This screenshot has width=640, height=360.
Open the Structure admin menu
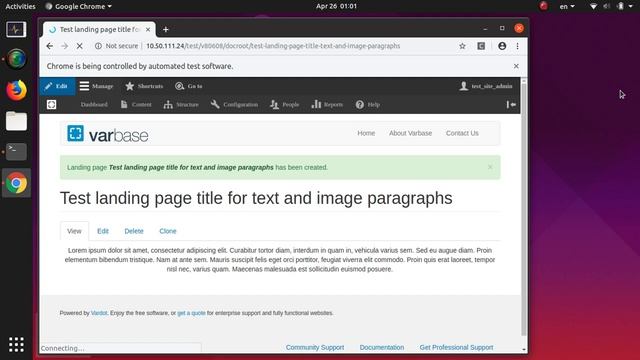181,104
